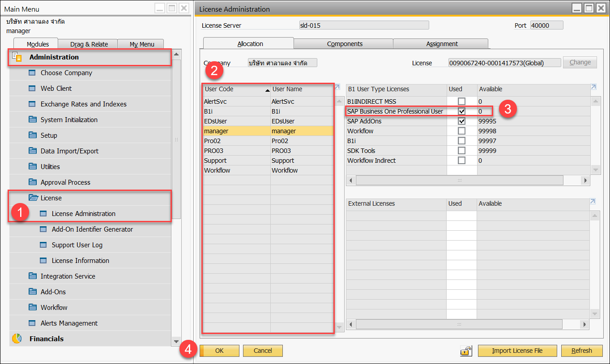Click the License Server field sld-015

[364, 25]
